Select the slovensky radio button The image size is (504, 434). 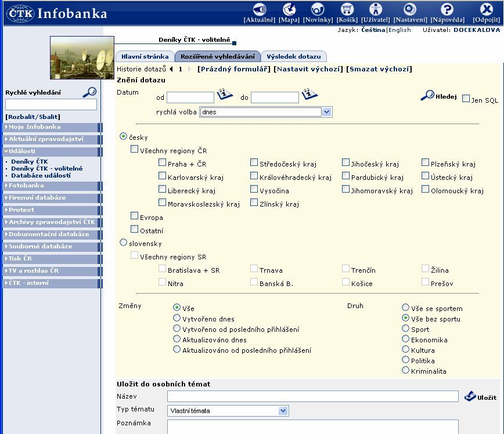tap(123, 243)
